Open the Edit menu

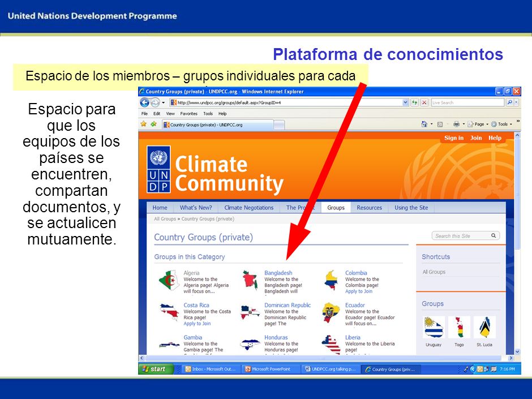(157, 114)
